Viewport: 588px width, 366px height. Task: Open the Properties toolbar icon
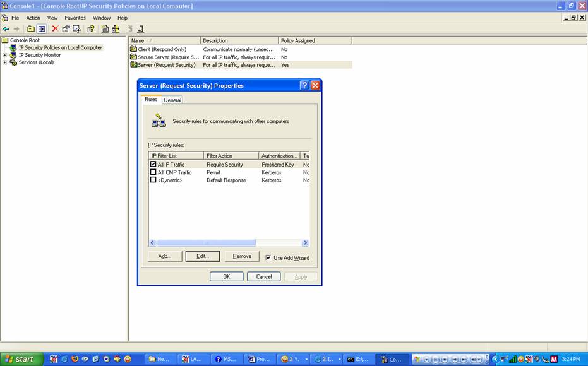click(x=66, y=28)
